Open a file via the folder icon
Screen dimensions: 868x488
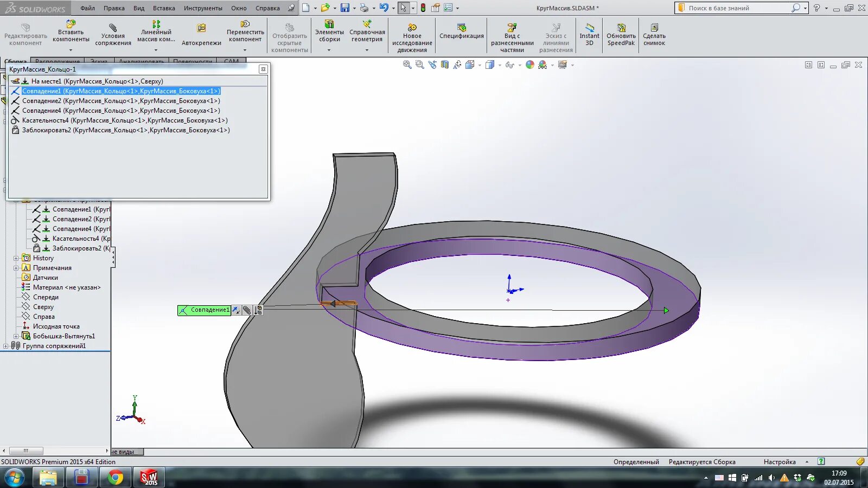click(325, 8)
